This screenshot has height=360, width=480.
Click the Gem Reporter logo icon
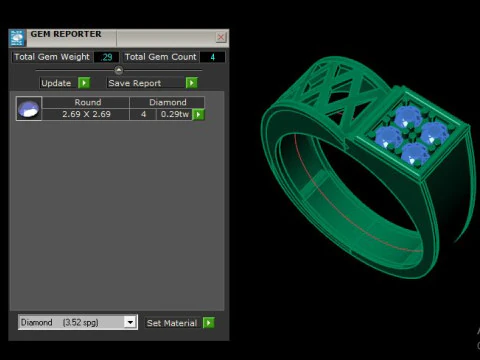coord(17,38)
